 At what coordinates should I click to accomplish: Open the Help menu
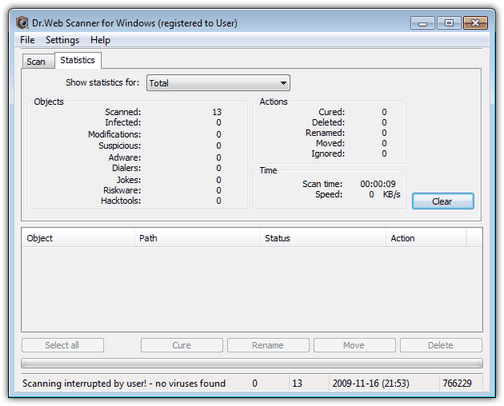(x=100, y=40)
